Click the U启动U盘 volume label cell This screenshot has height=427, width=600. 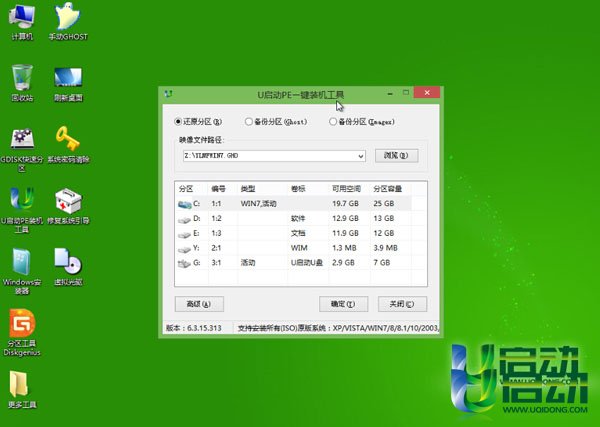click(307, 263)
